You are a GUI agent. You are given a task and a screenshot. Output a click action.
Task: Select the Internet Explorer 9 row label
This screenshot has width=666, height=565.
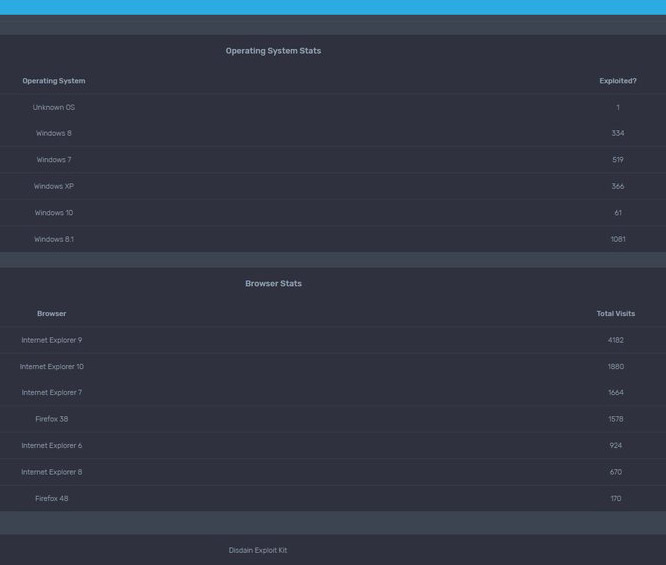pos(51,340)
